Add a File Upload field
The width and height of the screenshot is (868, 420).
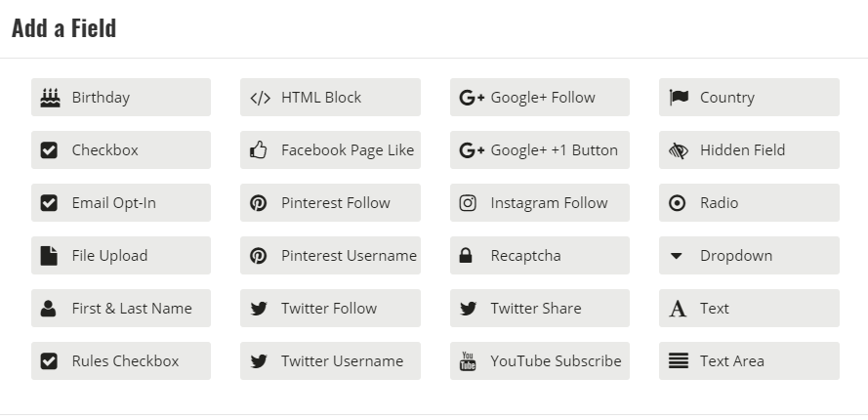(121, 256)
